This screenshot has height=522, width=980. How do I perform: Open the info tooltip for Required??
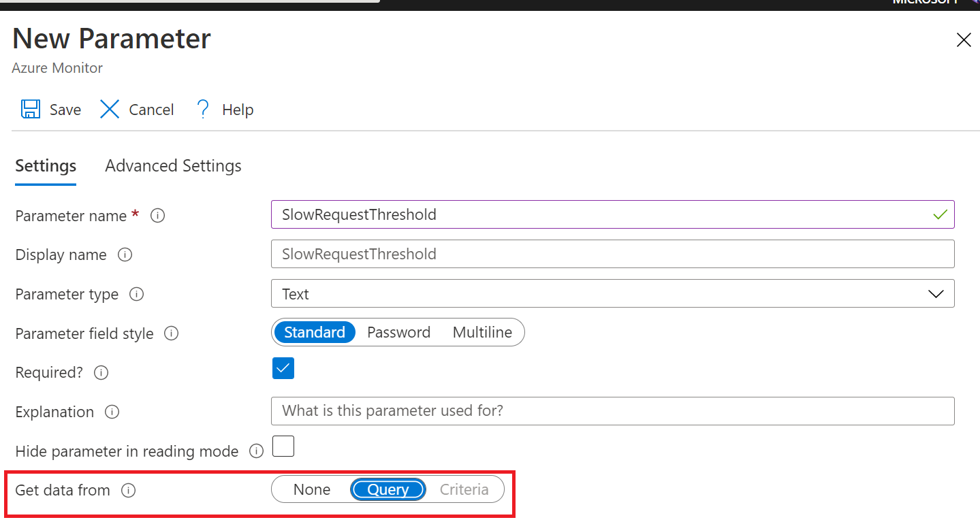click(100, 373)
